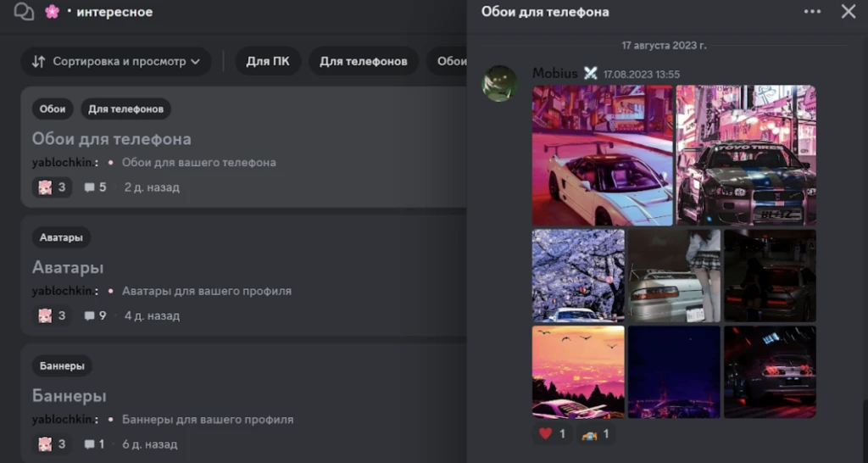
Task: Click the forum channel chat bubbles icon
Action: tap(24, 11)
